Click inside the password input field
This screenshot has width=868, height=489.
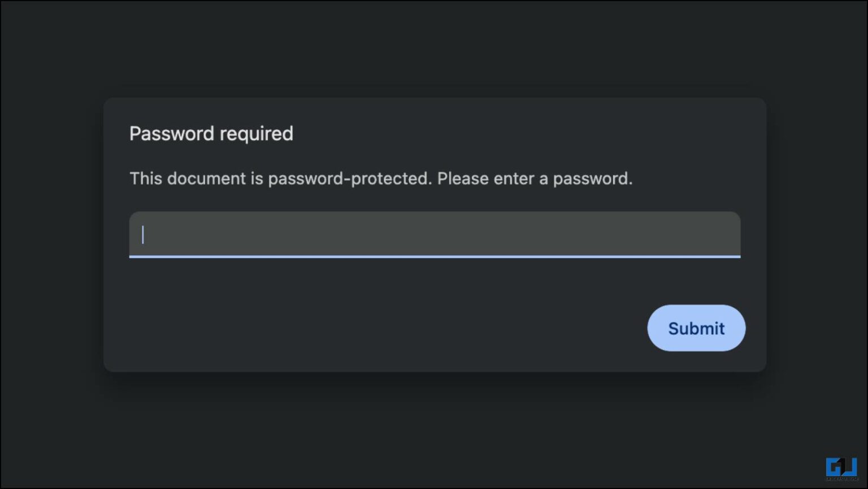tap(435, 234)
